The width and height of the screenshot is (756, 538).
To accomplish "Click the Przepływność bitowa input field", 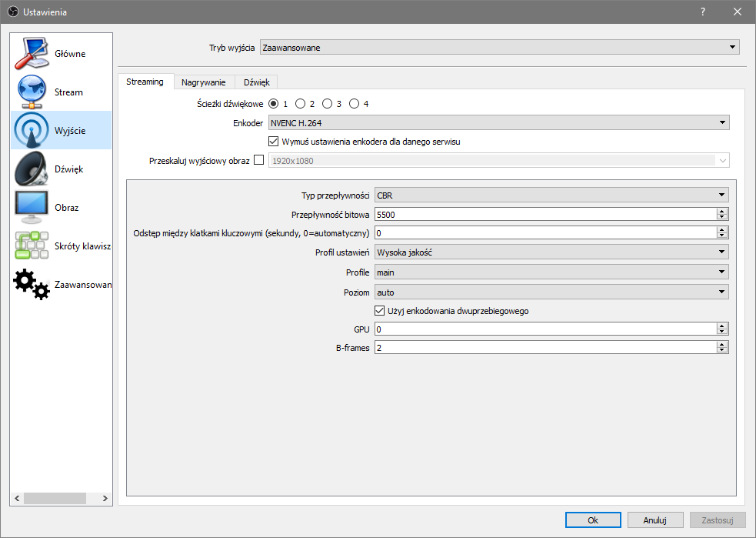I will coord(545,214).
